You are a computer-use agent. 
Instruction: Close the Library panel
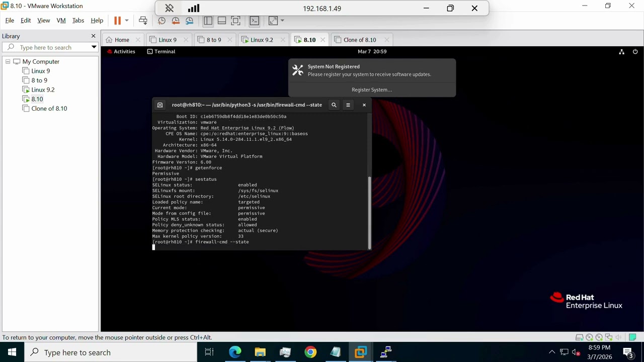click(x=93, y=36)
